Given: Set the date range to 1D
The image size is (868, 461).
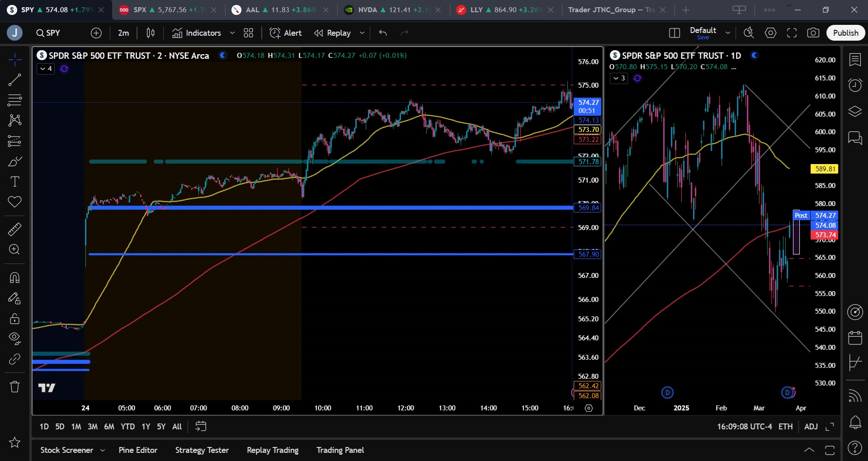Looking at the screenshot, I should [x=44, y=427].
